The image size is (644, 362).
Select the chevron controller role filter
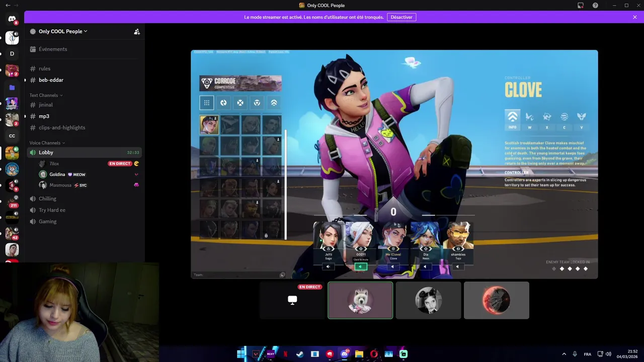click(274, 103)
